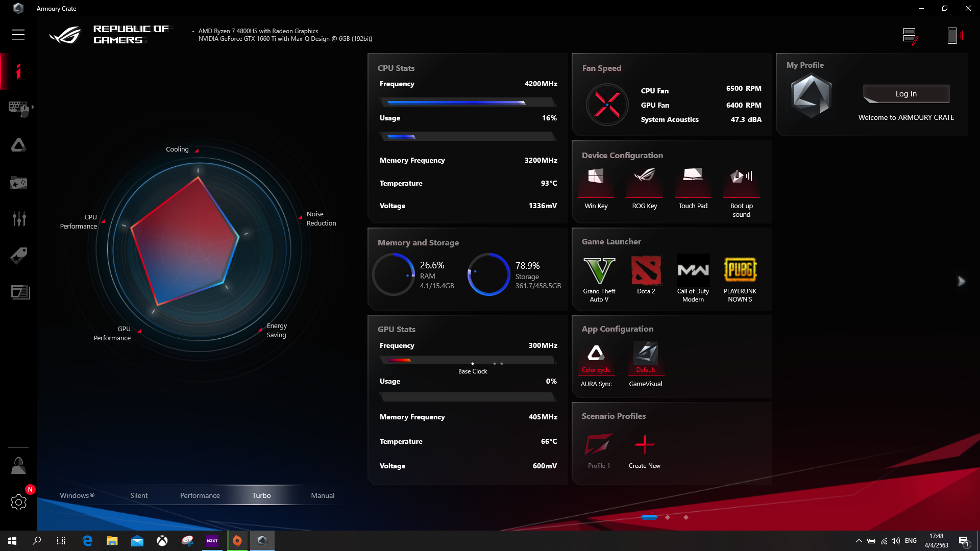Open Game Library controller icon in sidebar

point(18,182)
